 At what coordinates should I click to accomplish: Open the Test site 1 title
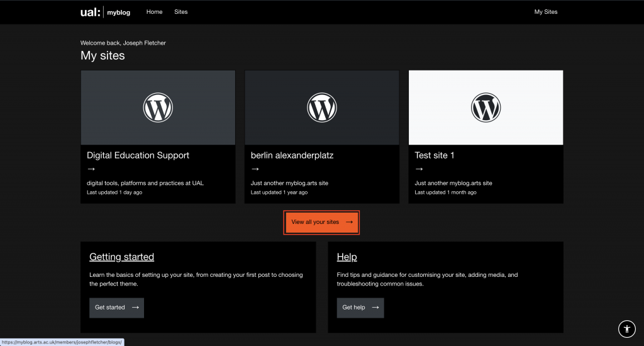click(435, 155)
